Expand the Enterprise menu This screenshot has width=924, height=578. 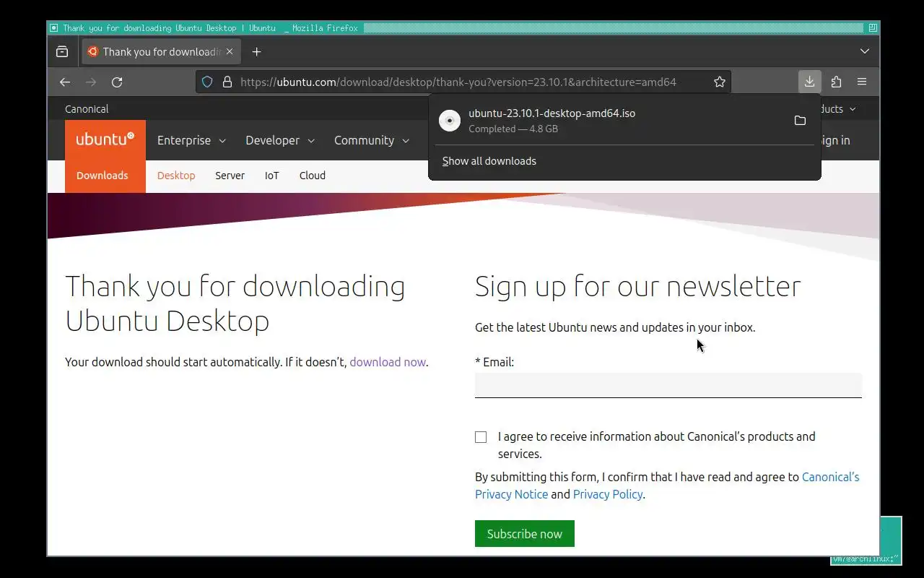click(191, 140)
